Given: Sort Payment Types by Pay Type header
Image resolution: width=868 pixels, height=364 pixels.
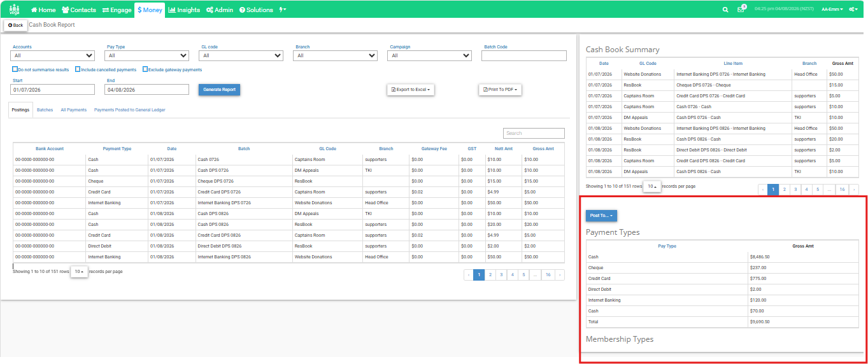Looking at the screenshot, I should click(667, 246).
